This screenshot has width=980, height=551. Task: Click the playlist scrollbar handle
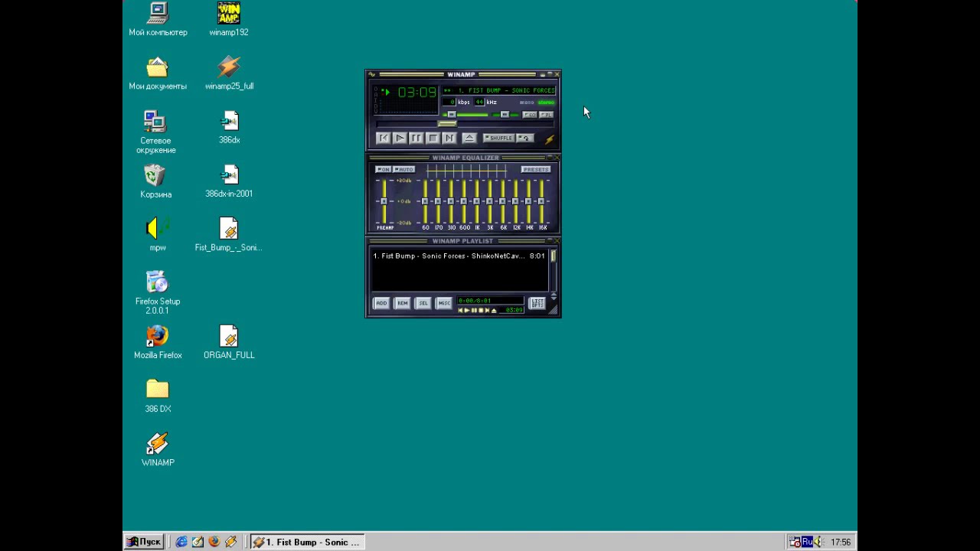pyautogui.click(x=553, y=256)
